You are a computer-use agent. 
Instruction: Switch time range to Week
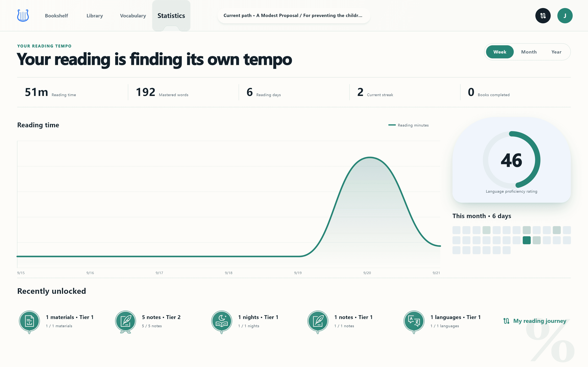[500, 52]
